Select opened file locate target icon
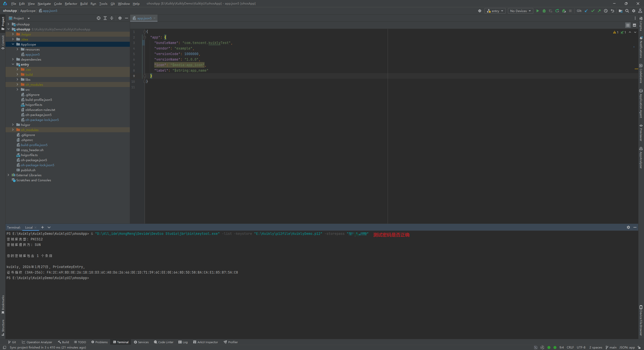Screen dimensions: 644x350 pyautogui.click(x=98, y=18)
